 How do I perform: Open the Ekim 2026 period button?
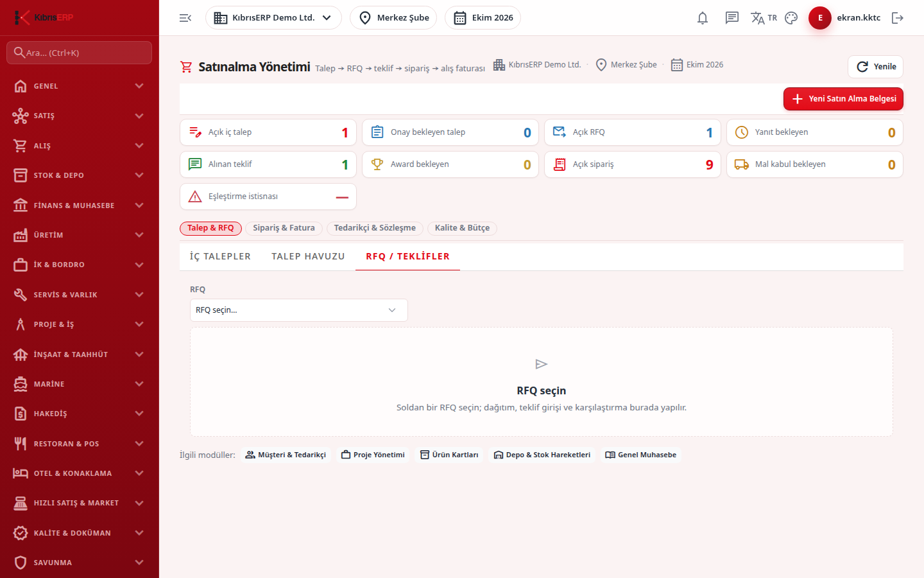point(483,18)
